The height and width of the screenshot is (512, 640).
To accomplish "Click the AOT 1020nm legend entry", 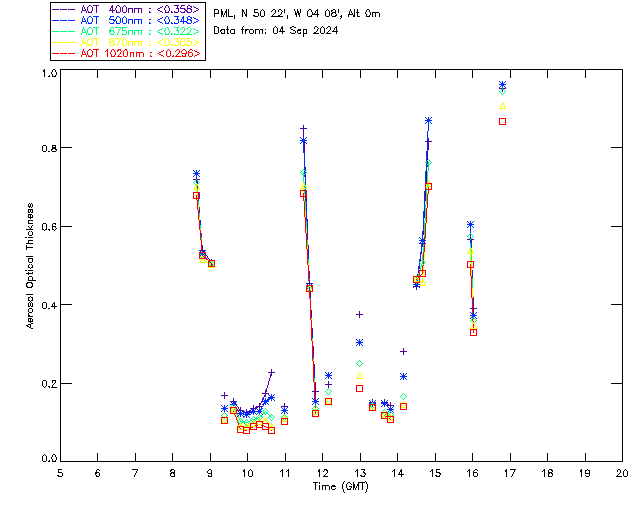I will tap(127, 53).
